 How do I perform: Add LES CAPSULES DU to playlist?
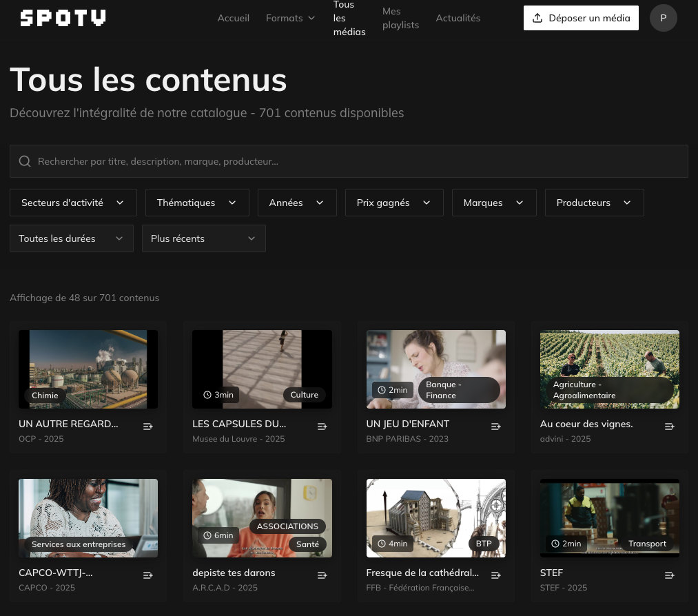(x=322, y=427)
